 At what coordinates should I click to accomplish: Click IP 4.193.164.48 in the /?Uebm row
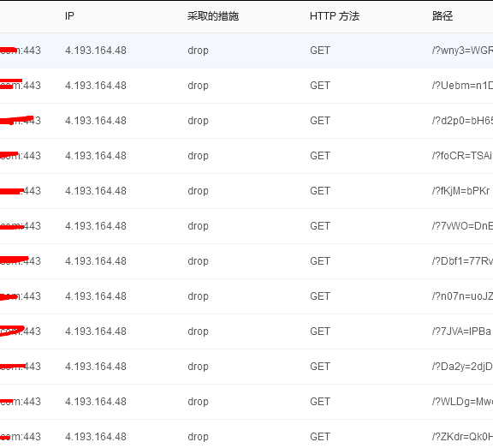pyautogui.click(x=96, y=86)
